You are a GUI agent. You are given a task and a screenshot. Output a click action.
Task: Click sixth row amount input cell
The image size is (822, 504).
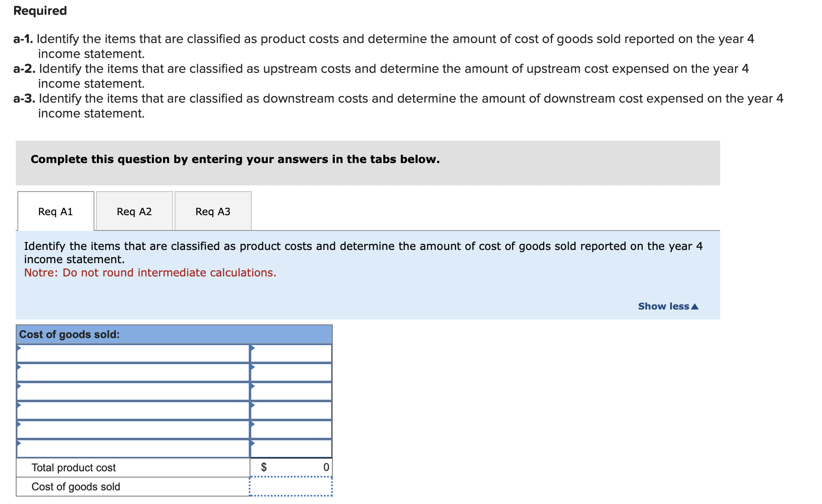[x=291, y=449]
